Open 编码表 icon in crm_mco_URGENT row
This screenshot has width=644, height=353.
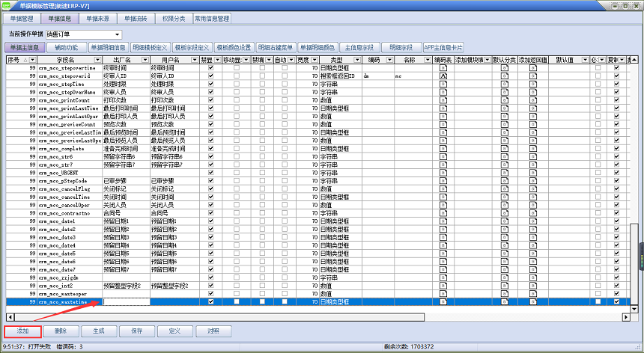(443, 173)
